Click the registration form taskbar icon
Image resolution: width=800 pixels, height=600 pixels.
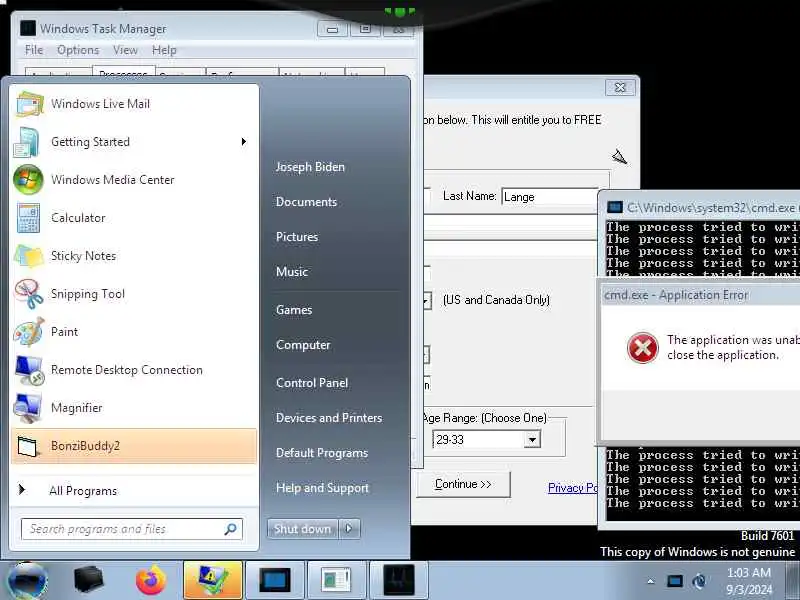point(336,580)
